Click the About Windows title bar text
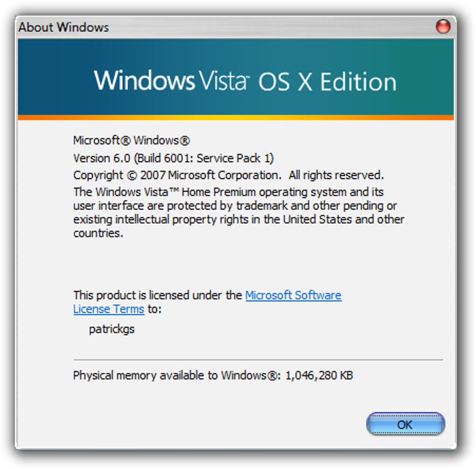The width and height of the screenshot is (476, 469). (64, 27)
